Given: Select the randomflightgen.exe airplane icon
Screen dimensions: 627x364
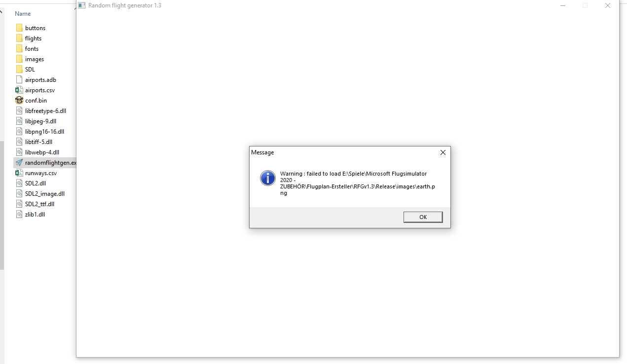Looking at the screenshot, I should (x=19, y=163).
